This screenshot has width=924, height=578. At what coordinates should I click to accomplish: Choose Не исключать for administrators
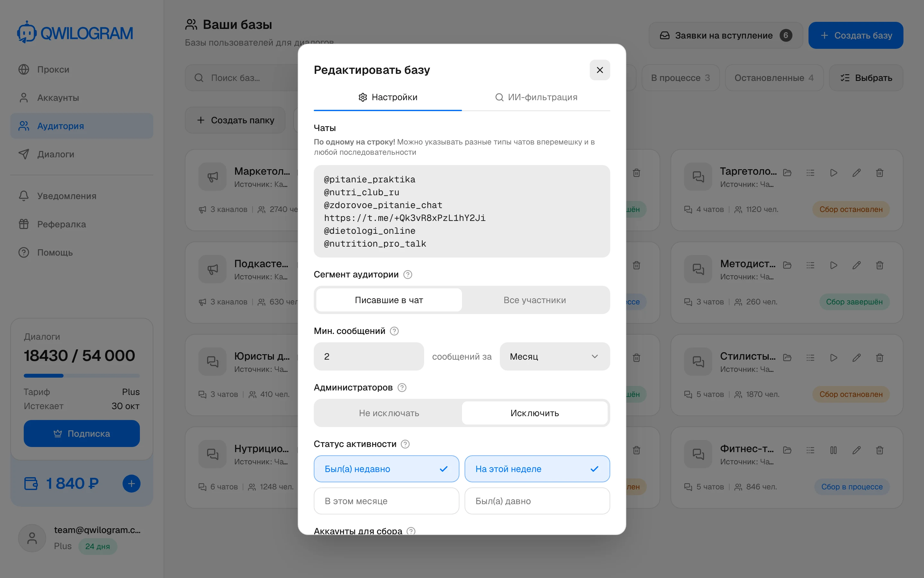tap(389, 413)
